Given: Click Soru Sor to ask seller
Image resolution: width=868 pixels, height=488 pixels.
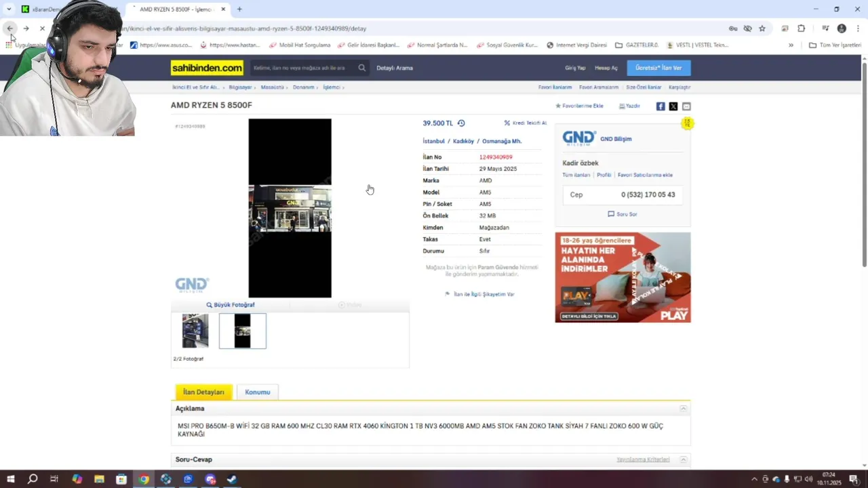Looking at the screenshot, I should 623,214.
